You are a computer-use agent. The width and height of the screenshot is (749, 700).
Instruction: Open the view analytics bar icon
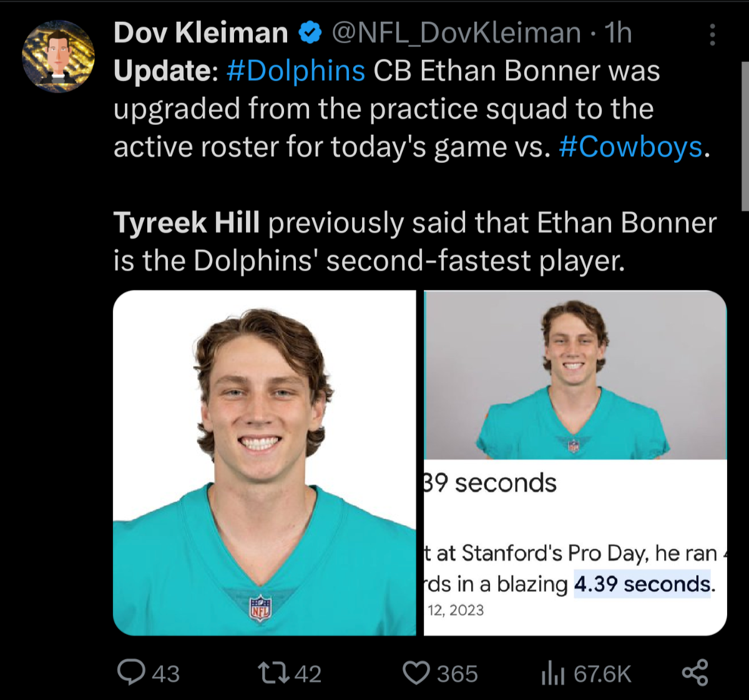click(x=553, y=673)
